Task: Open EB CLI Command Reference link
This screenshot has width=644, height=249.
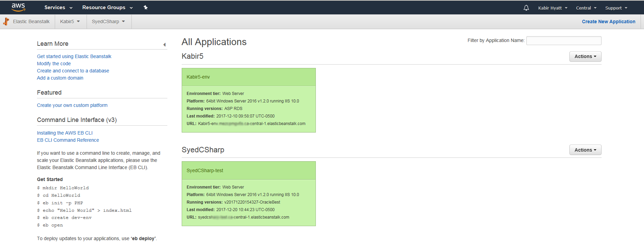Action: tap(68, 140)
